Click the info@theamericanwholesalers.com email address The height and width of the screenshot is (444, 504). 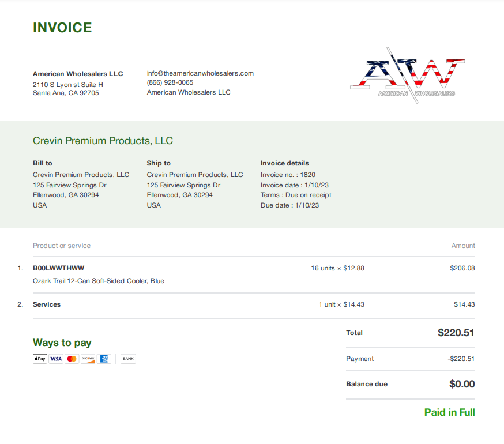200,73
